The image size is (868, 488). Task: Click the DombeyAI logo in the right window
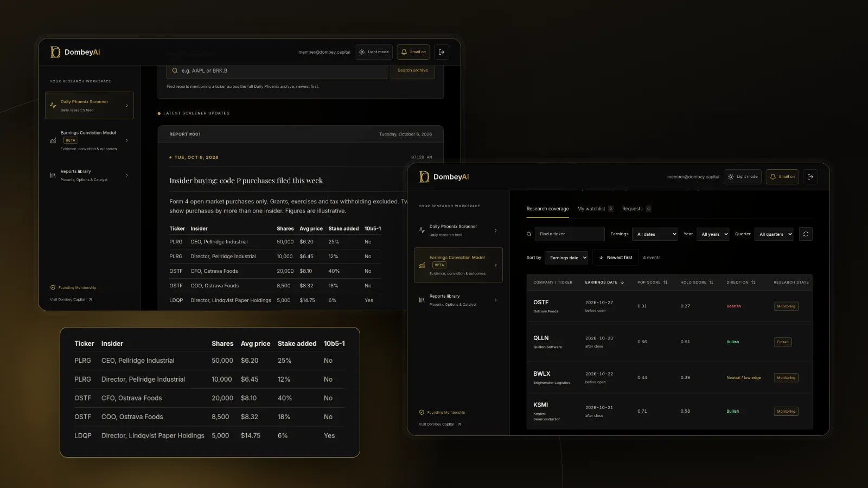pyautogui.click(x=444, y=177)
